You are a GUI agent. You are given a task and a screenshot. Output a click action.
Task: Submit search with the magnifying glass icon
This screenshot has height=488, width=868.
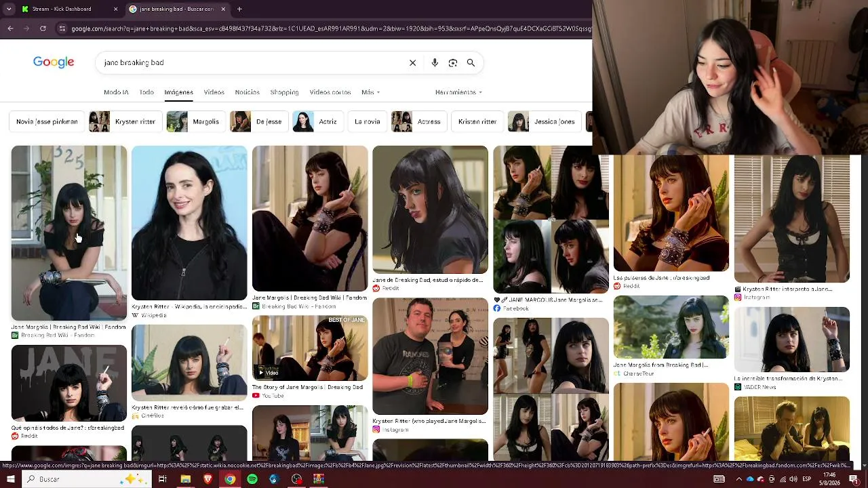[471, 62]
